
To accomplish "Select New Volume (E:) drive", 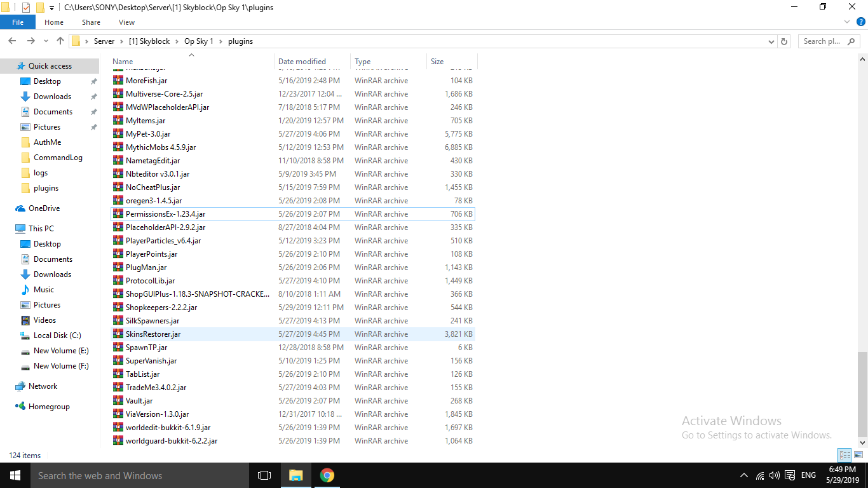I will [x=61, y=351].
